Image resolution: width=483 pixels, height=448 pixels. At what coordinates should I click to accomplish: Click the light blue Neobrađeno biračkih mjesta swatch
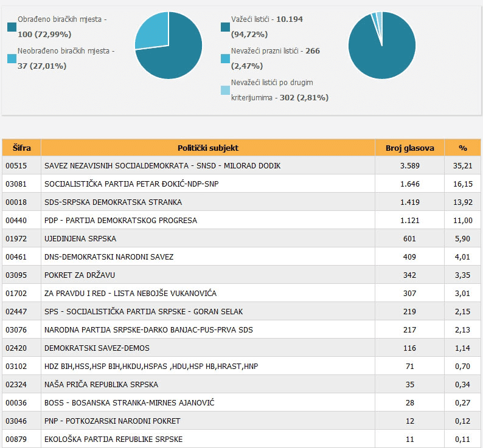(12, 59)
